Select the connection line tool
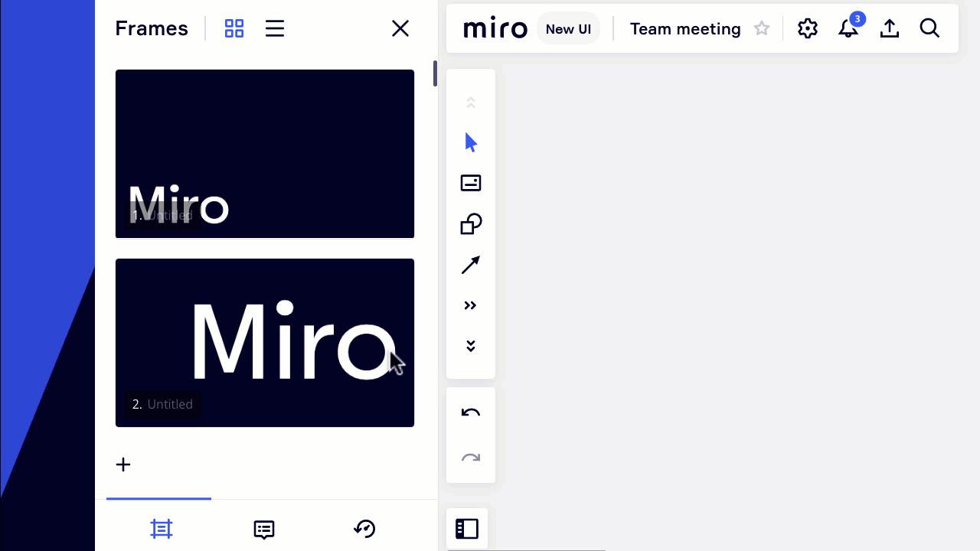This screenshot has width=980, height=551. [x=470, y=264]
